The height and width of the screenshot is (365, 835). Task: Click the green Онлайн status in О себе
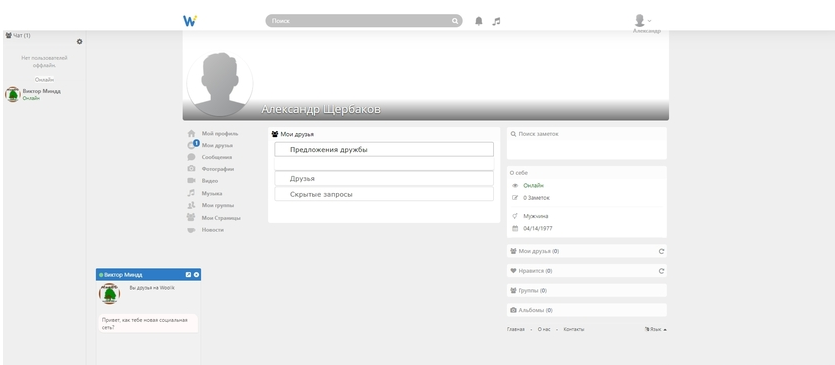pyautogui.click(x=534, y=185)
